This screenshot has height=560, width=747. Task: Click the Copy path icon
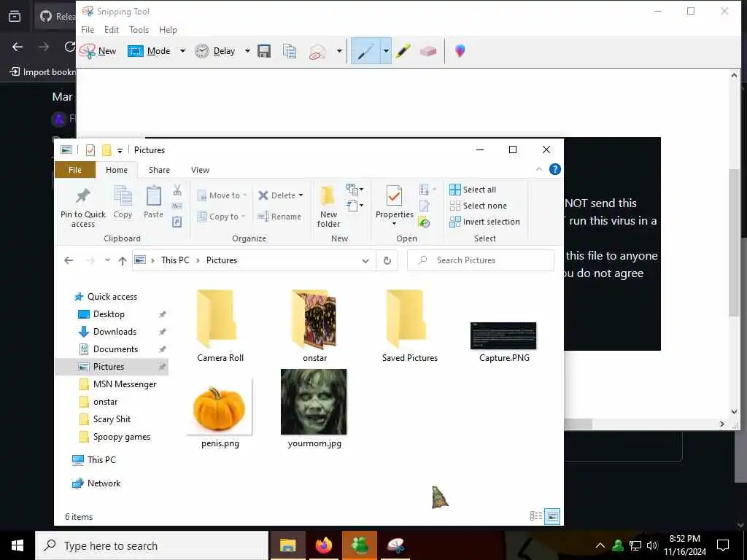point(177,206)
